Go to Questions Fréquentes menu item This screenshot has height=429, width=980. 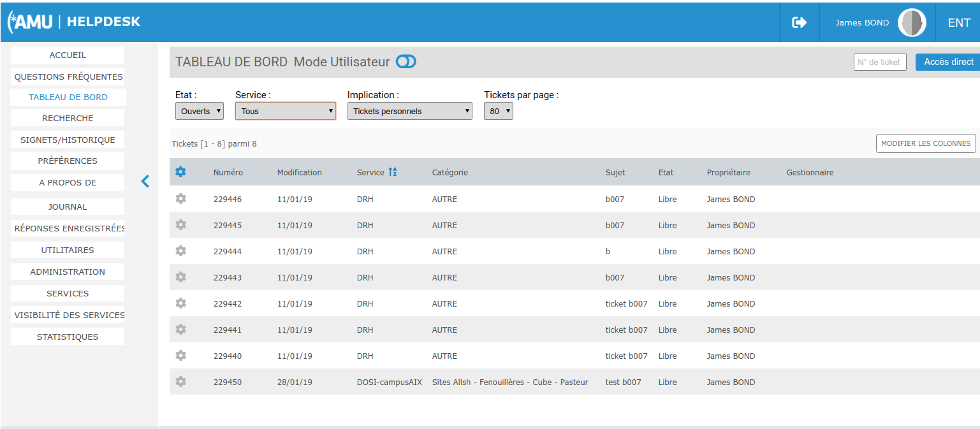pos(68,76)
